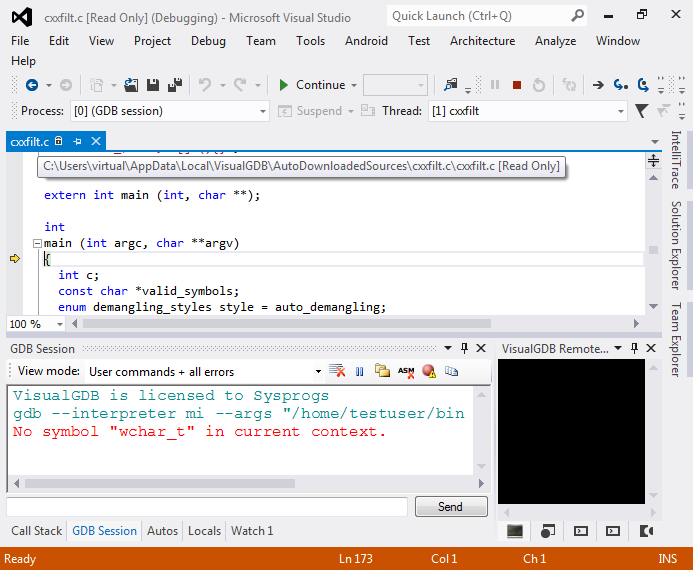
Task: Stop debugging with the red square icon
Action: 517,85
